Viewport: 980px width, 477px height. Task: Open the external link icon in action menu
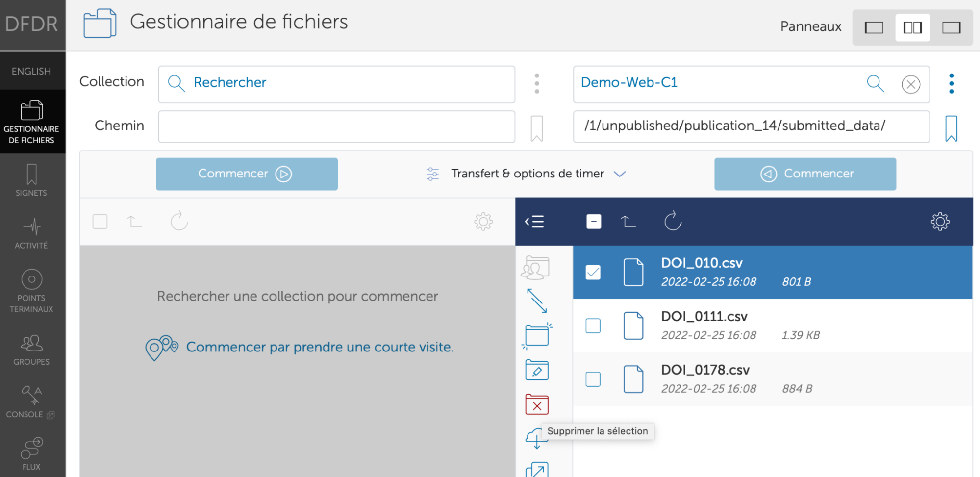[537, 470]
